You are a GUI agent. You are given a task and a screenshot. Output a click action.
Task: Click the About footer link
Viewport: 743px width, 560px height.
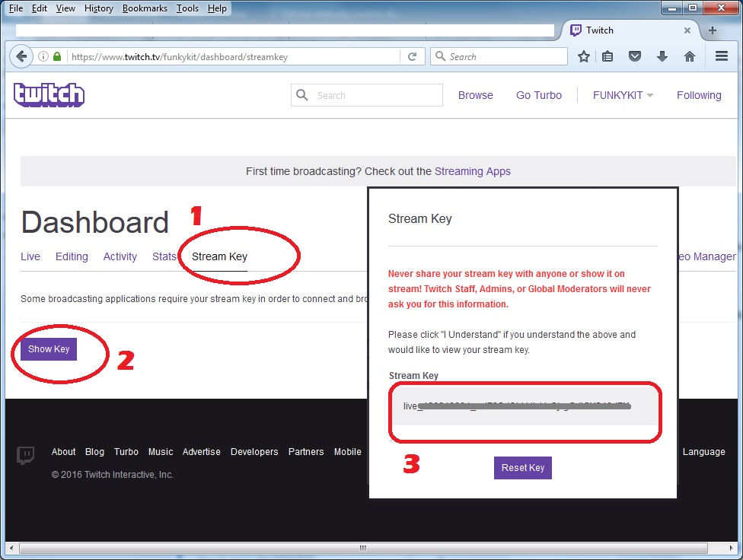tap(63, 451)
